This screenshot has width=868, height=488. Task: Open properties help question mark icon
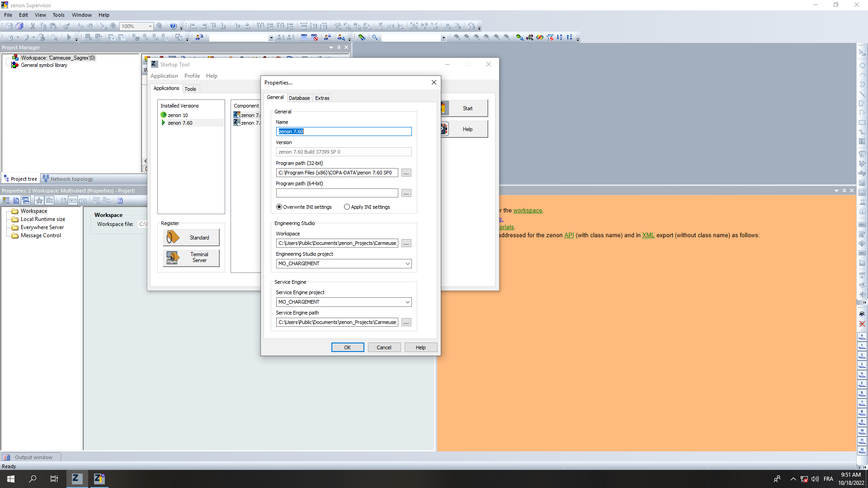click(120, 201)
